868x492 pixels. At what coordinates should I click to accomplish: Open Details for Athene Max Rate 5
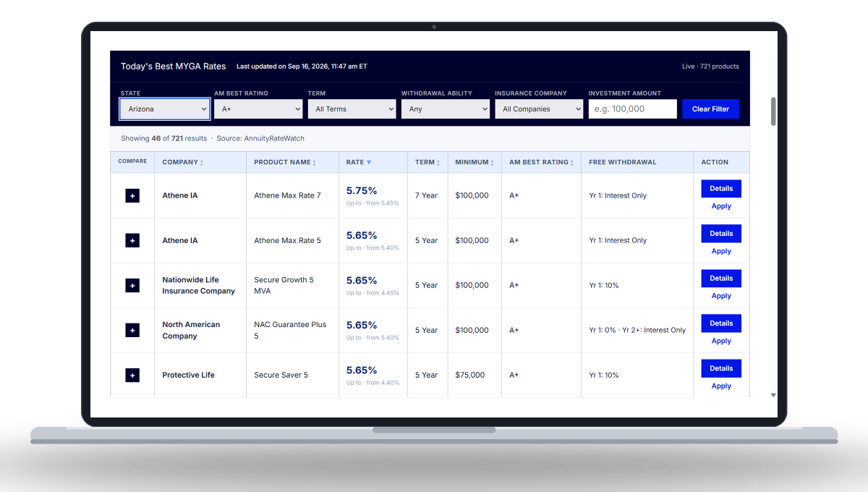click(721, 233)
